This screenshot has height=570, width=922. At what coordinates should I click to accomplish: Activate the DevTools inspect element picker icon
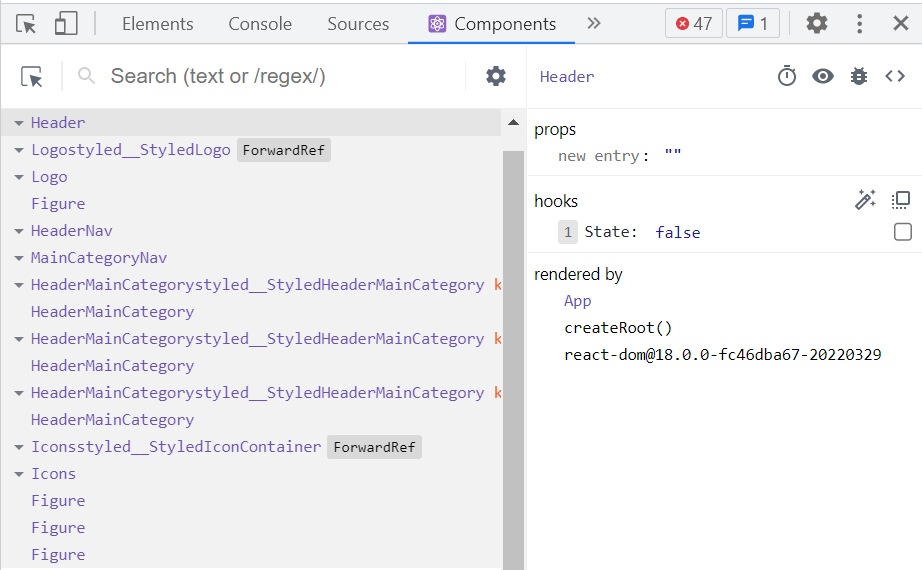click(26, 24)
